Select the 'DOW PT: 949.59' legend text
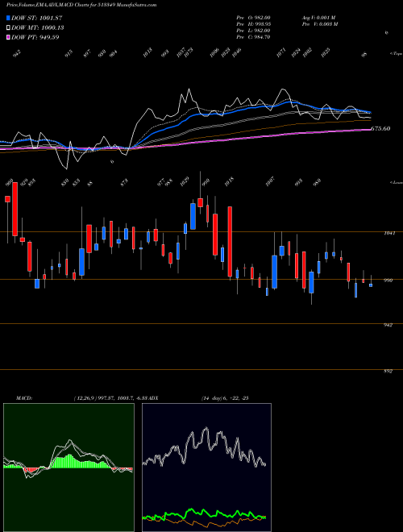This screenshot has height=532, width=403. 35,37
